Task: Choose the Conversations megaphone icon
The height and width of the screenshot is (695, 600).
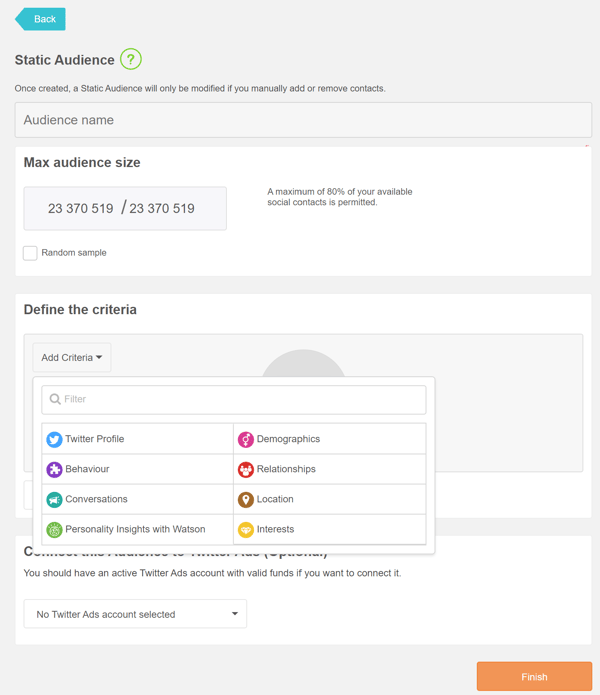Action: [x=54, y=500]
